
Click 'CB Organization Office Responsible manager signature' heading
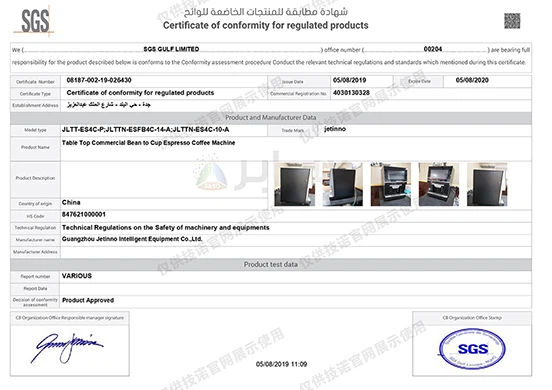(70, 318)
